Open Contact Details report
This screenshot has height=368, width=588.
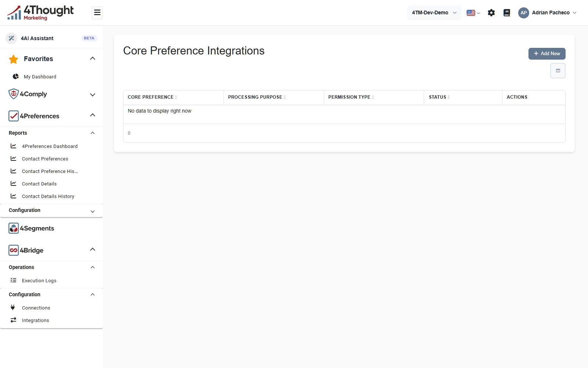tap(39, 184)
